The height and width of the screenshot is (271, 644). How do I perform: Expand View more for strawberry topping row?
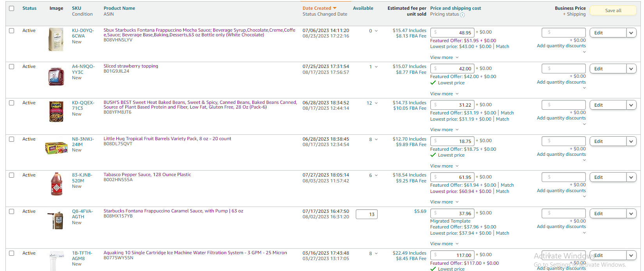coord(444,94)
